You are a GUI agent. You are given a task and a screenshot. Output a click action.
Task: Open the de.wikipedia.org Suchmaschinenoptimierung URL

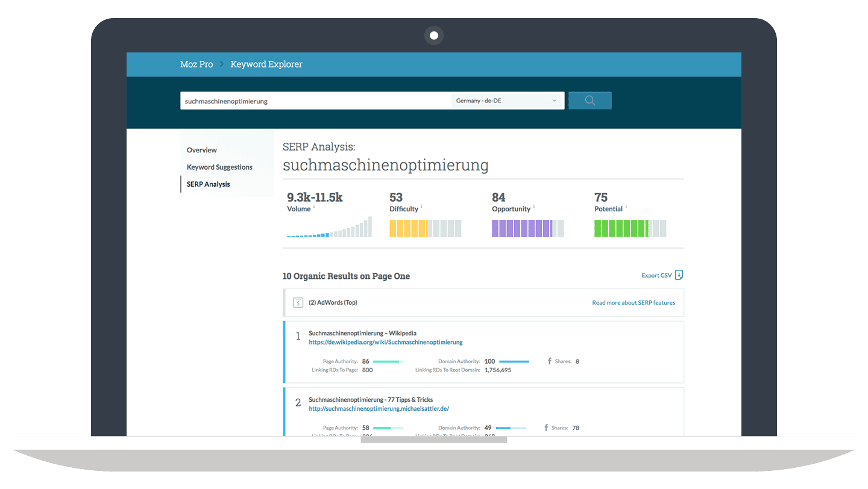(386, 342)
